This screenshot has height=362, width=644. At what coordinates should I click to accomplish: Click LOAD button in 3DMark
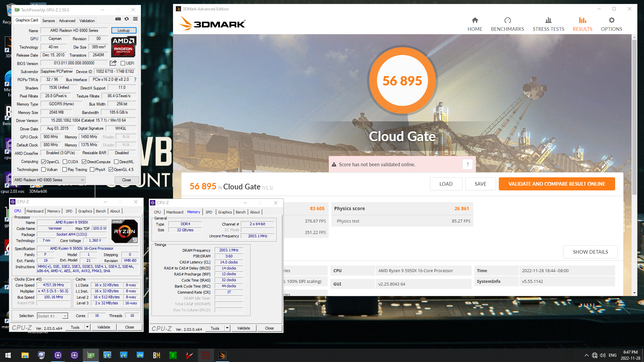click(x=446, y=184)
